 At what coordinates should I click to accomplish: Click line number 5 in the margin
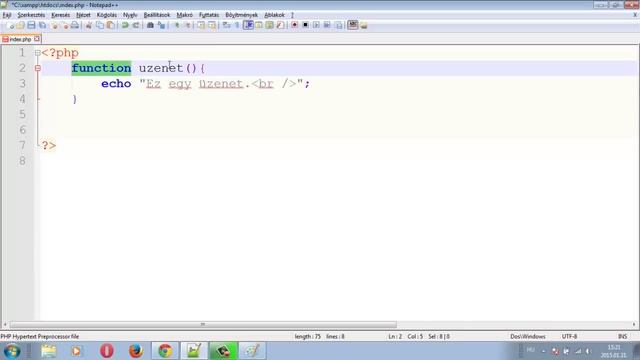tap(22, 114)
